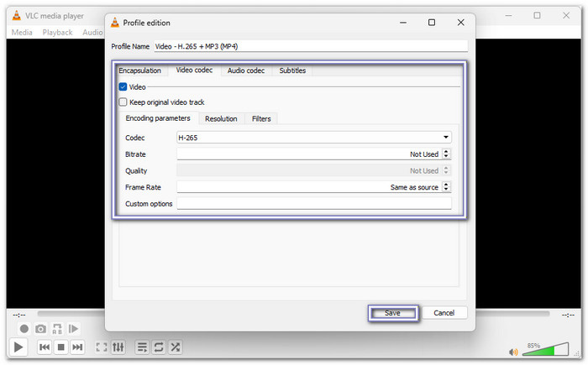Viewport: 588px width, 365px height.
Task: Enable Keep original video track
Action: click(123, 102)
